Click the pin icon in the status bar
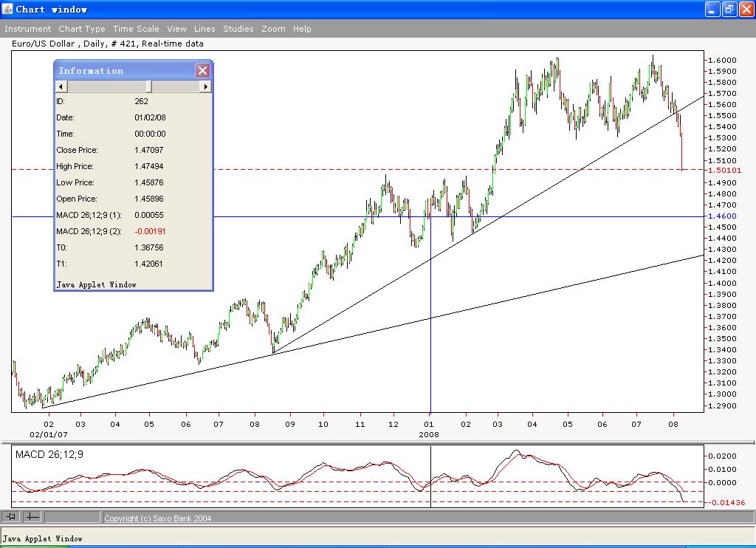The width and height of the screenshot is (756, 548). pos(11,517)
